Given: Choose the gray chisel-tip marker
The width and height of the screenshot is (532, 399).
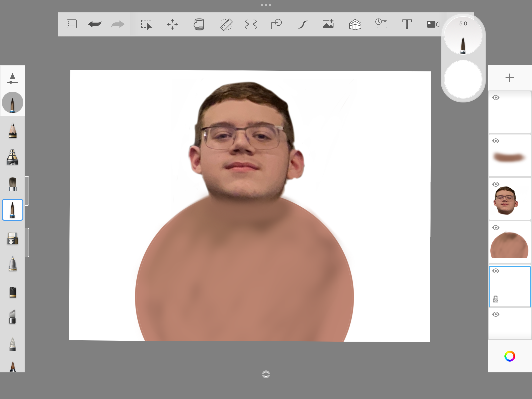Looking at the screenshot, I should [x=13, y=316].
